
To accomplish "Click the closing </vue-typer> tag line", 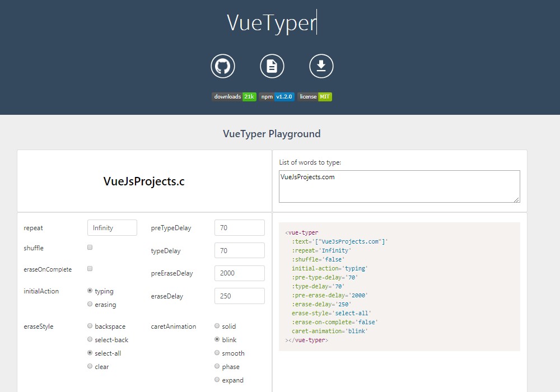I will coord(307,340).
